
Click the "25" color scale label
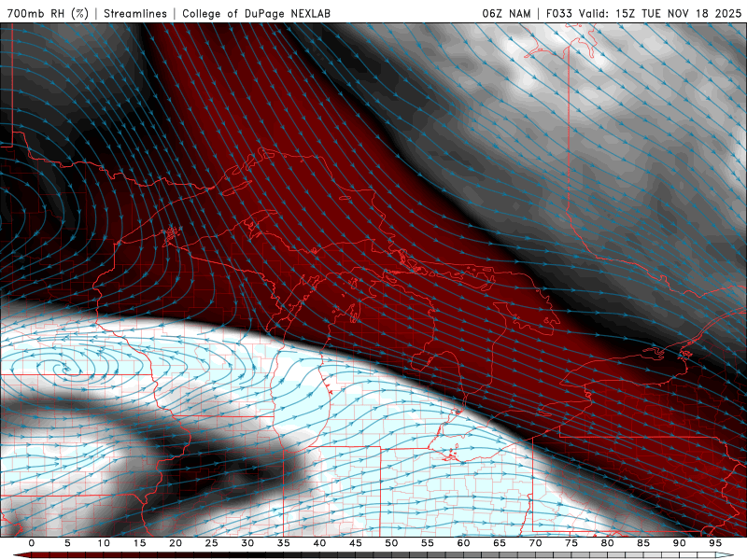point(212,543)
